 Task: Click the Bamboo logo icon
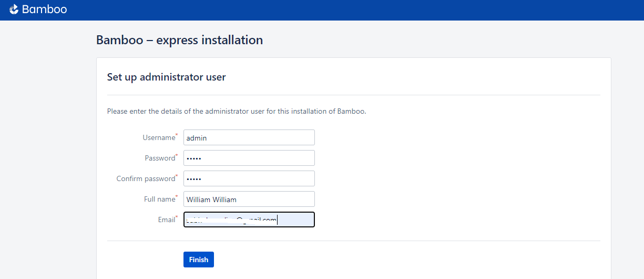pyautogui.click(x=14, y=9)
